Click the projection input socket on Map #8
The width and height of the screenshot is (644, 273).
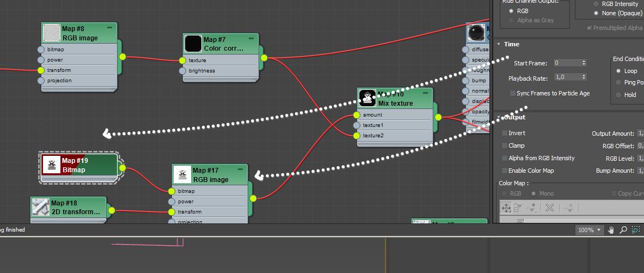pos(41,81)
